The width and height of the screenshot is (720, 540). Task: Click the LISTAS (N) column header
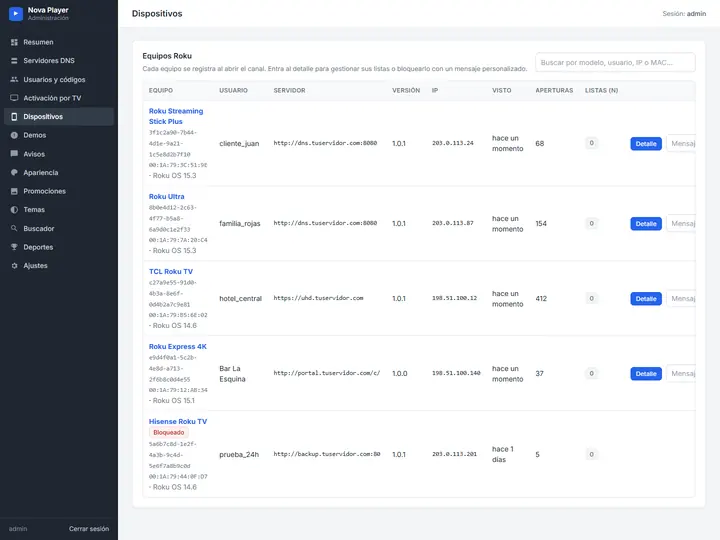[602, 90]
